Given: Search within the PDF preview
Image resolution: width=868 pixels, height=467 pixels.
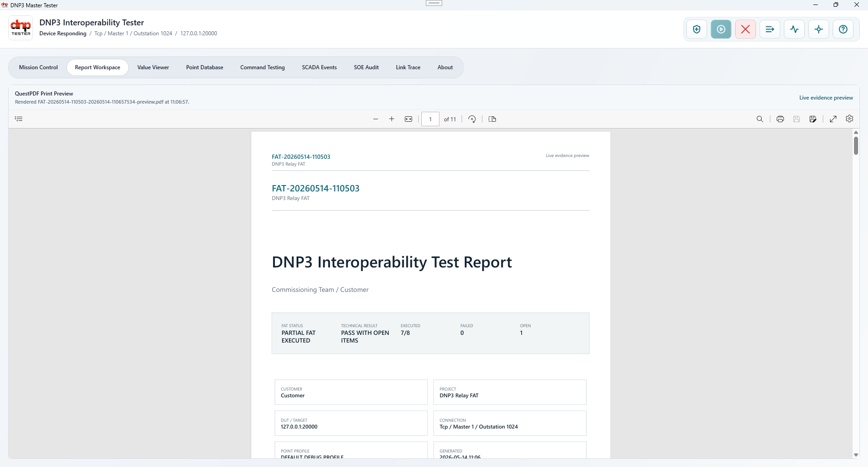Looking at the screenshot, I should (x=760, y=119).
